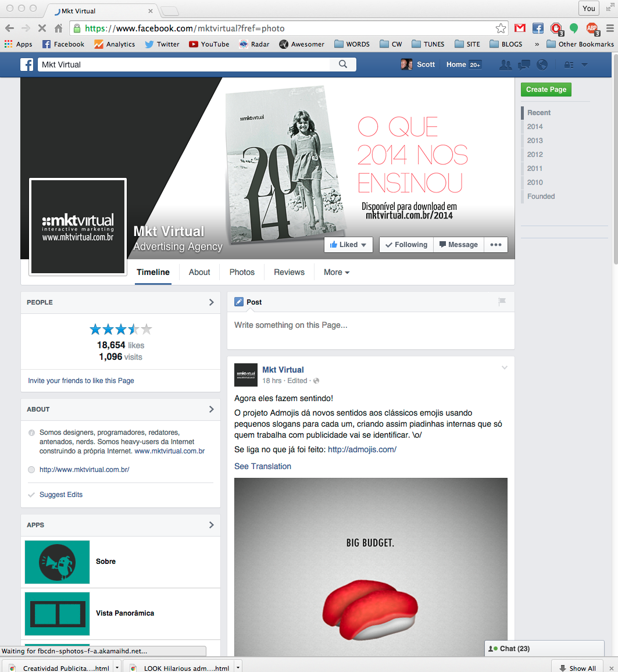This screenshot has width=618, height=672.
Task: Open Creatividad download item menu arrow
Action: [x=117, y=668]
